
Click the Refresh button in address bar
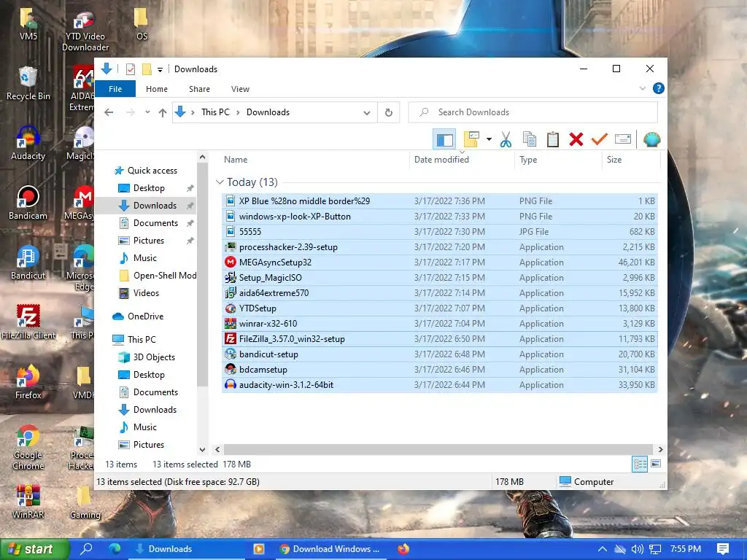tap(389, 112)
